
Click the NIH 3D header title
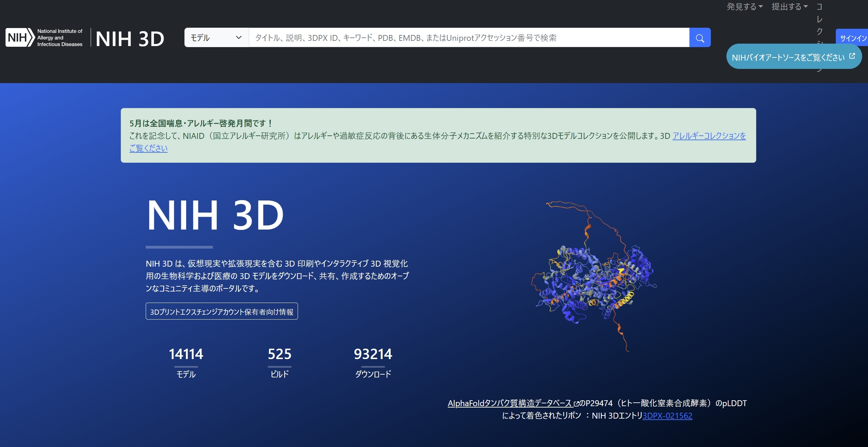point(130,38)
